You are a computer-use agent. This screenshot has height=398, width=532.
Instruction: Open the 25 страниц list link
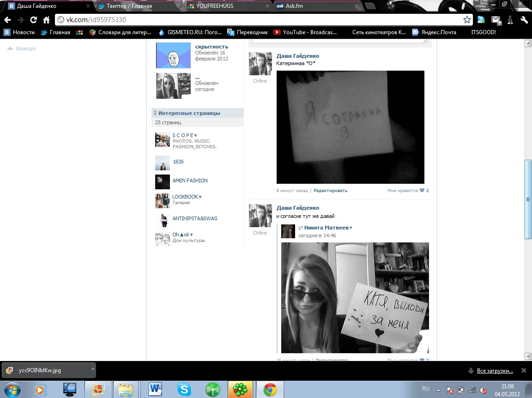[x=168, y=122]
